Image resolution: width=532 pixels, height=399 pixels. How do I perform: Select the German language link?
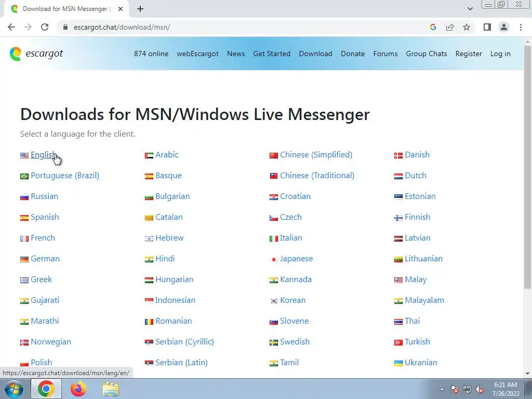[x=45, y=259]
